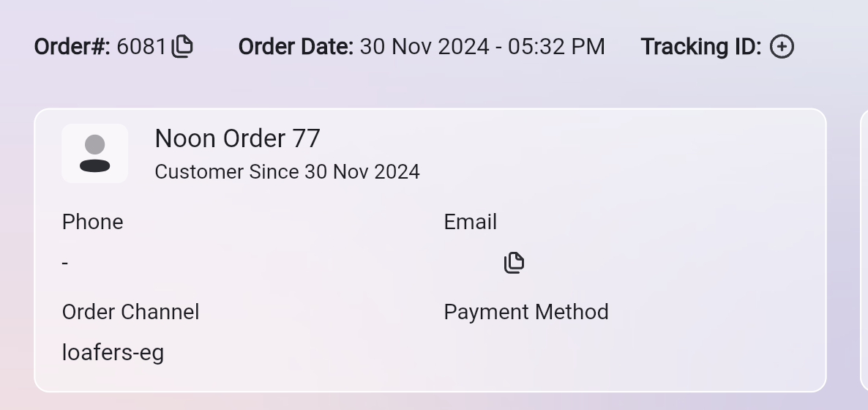Click the partially visible card at right edge
Screen dimensions: 868x410
[864, 249]
